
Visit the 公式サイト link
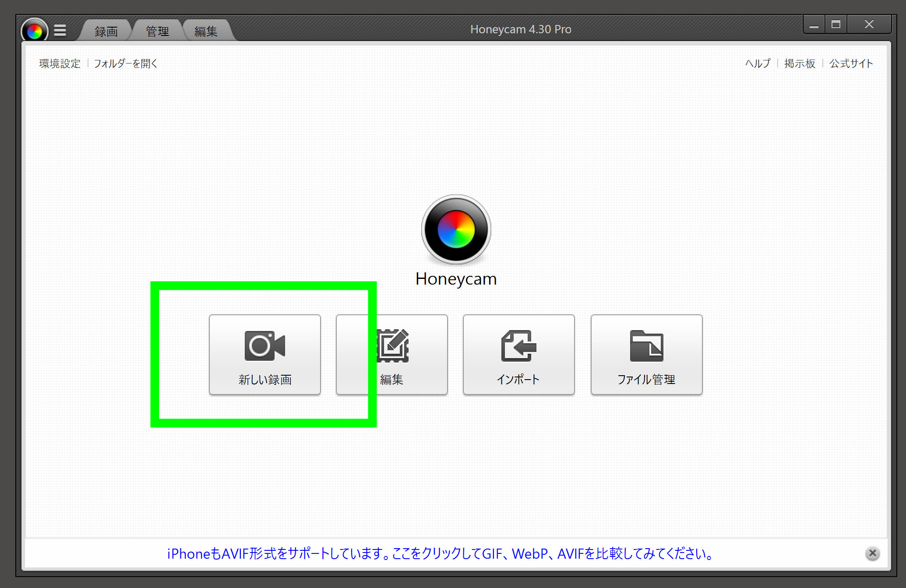pyautogui.click(x=851, y=63)
